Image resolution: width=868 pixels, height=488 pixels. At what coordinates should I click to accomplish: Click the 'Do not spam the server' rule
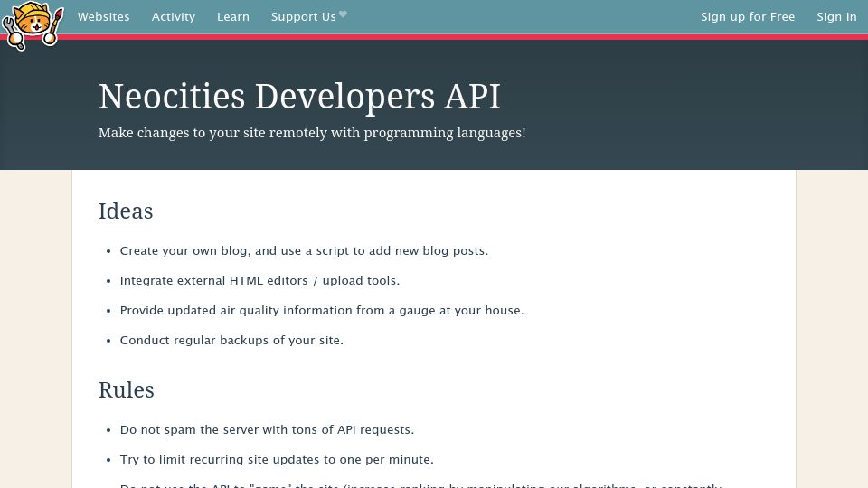[x=267, y=430]
